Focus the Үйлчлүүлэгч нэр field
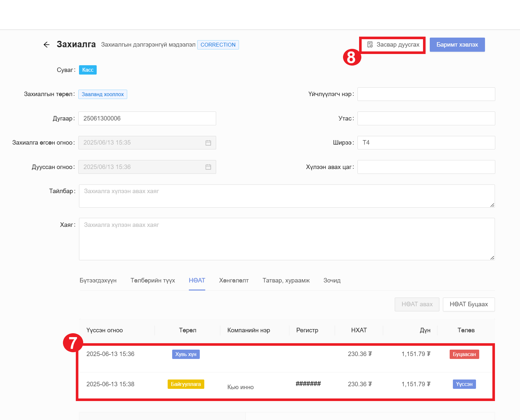Image resolution: width=520 pixels, height=420 pixels. tap(426, 94)
